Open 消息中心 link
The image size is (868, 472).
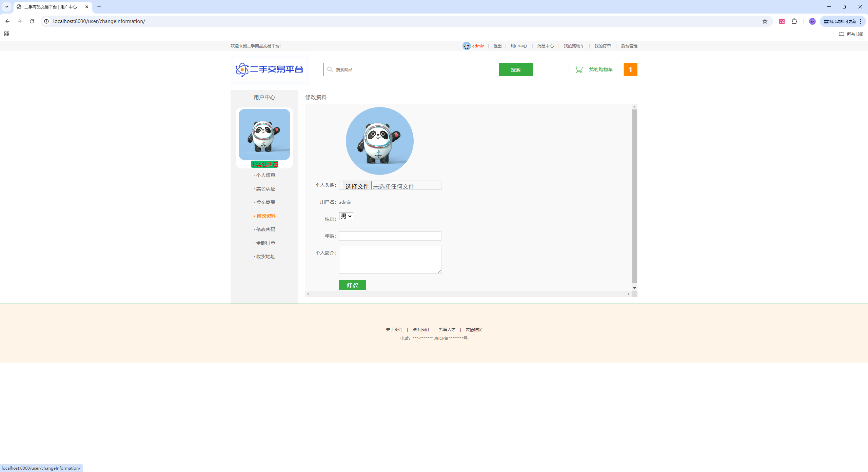[545, 46]
